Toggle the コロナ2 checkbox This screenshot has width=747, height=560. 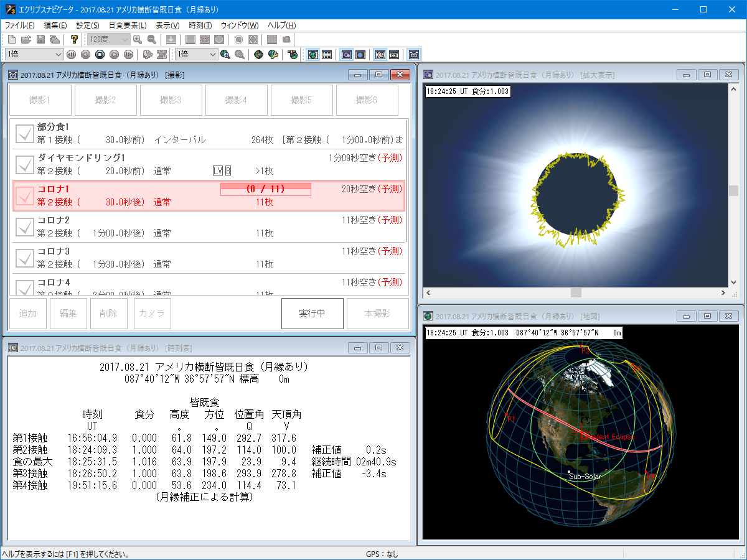25,226
